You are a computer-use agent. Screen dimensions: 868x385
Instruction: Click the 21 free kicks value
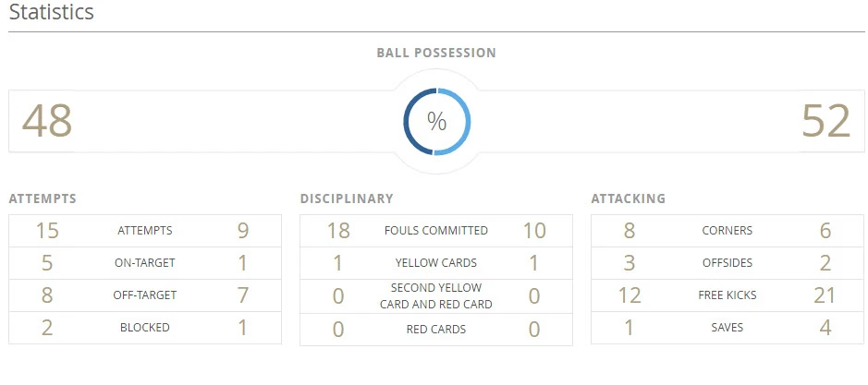point(825,295)
